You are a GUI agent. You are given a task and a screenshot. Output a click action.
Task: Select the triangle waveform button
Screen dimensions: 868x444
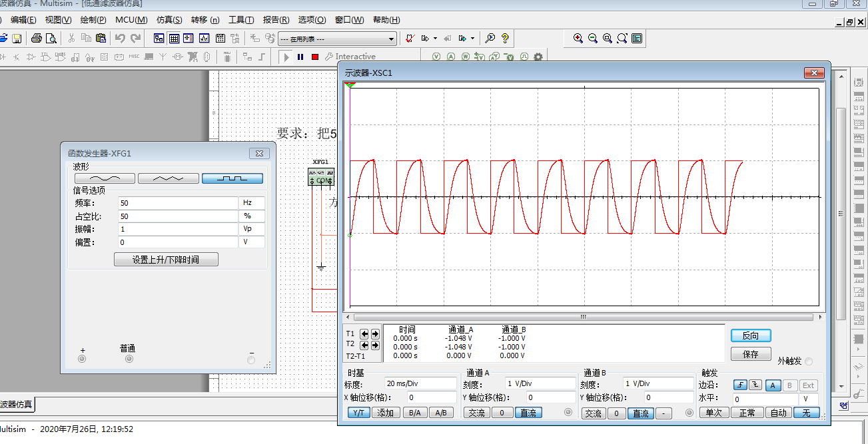[x=169, y=178]
